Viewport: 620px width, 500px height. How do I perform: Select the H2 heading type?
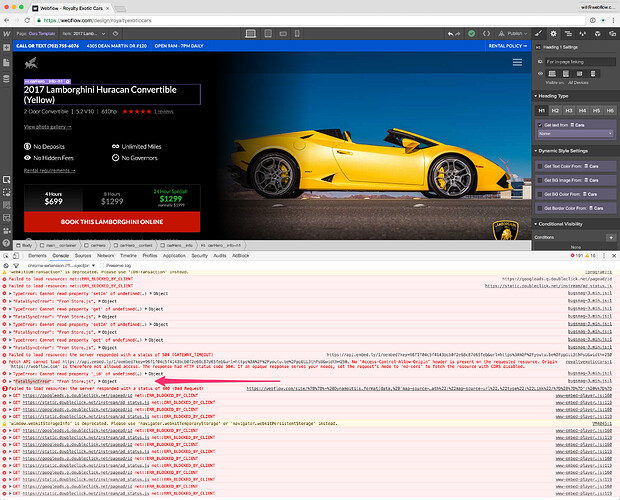(555, 111)
